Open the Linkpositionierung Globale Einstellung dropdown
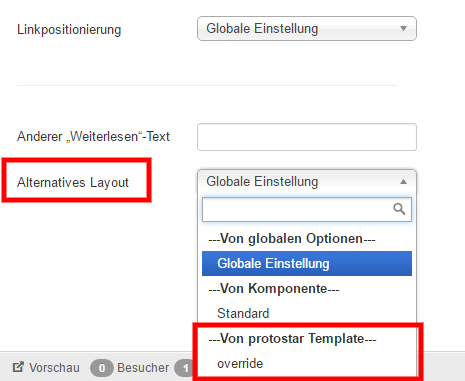The height and width of the screenshot is (381, 465). click(x=307, y=29)
